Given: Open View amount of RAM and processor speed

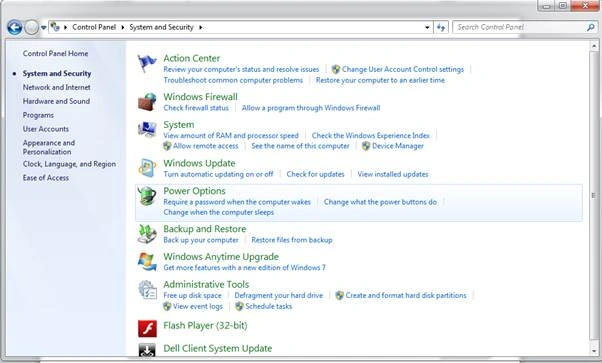Looking at the screenshot, I should [231, 136].
